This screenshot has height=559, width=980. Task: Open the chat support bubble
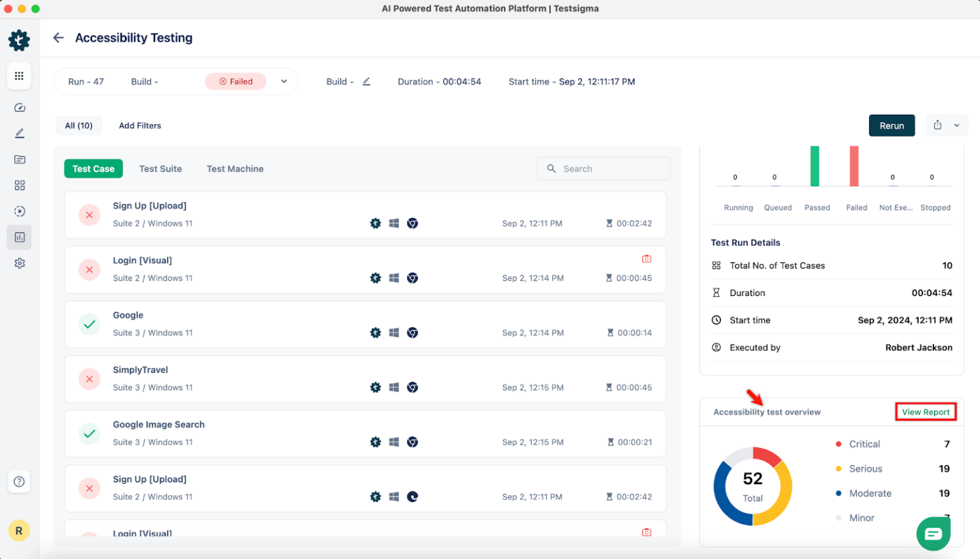[x=933, y=533]
